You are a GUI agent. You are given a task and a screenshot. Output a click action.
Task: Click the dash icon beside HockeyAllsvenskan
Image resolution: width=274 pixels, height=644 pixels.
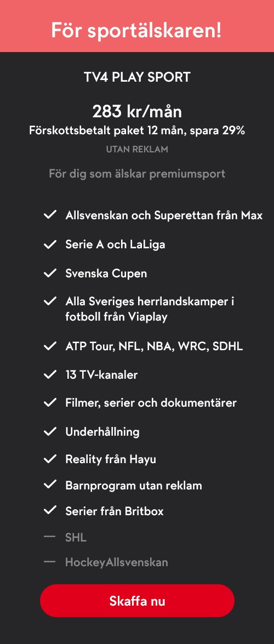tap(50, 562)
